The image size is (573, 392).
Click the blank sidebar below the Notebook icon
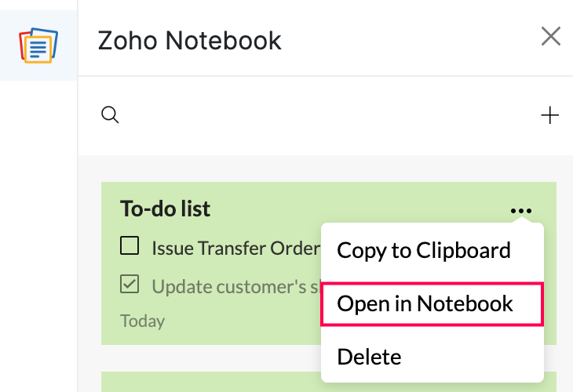click(x=38, y=235)
